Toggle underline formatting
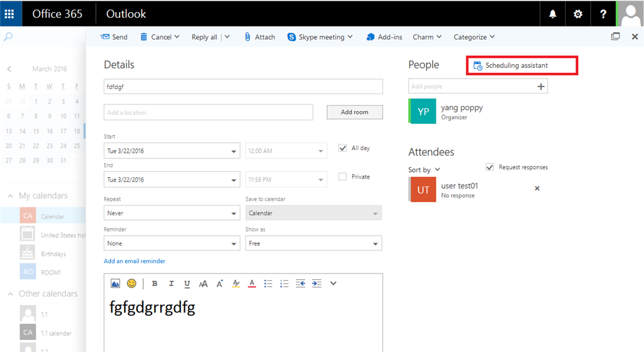This screenshot has width=644, height=352. tap(187, 283)
